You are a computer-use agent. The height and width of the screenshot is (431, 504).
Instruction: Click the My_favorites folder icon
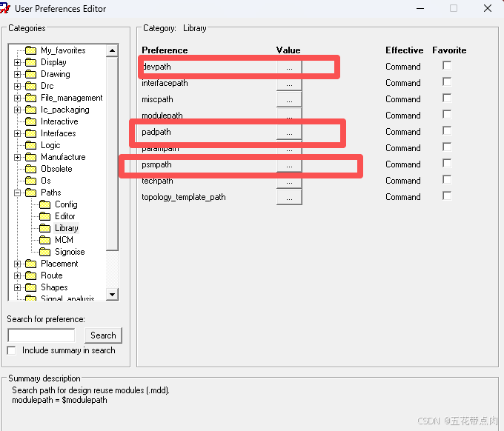pyautogui.click(x=31, y=50)
